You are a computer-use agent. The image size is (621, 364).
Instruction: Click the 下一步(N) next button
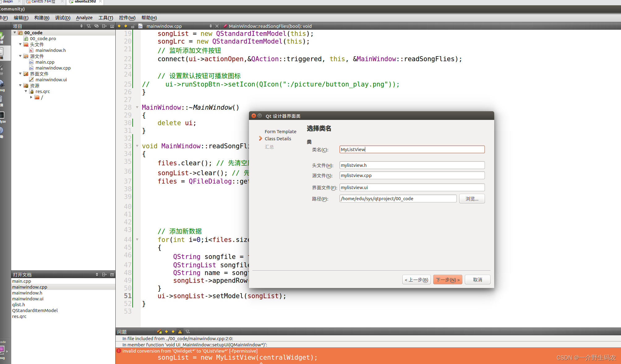tap(448, 280)
